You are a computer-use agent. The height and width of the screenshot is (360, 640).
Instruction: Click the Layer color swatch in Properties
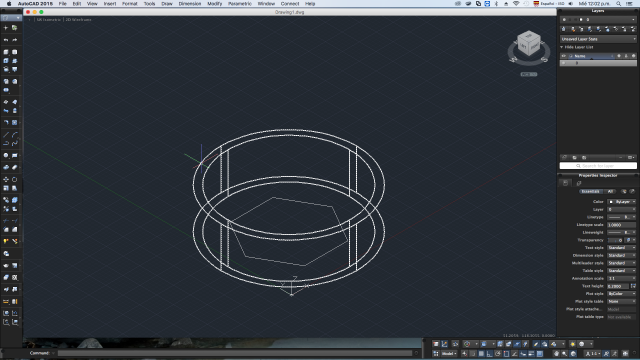611,202
